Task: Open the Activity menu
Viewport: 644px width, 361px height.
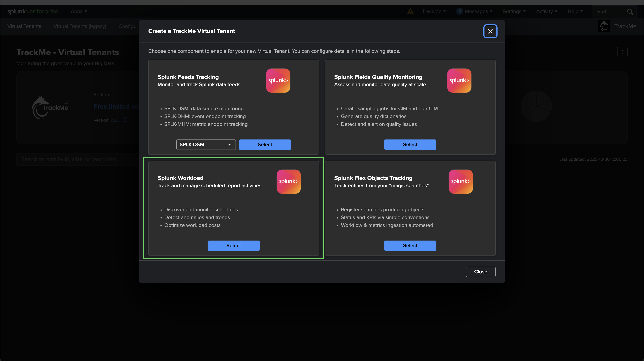Action: click(x=547, y=12)
